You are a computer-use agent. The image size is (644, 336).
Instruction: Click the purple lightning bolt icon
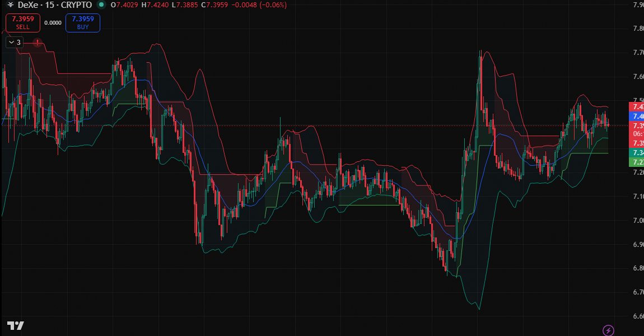tap(608, 330)
